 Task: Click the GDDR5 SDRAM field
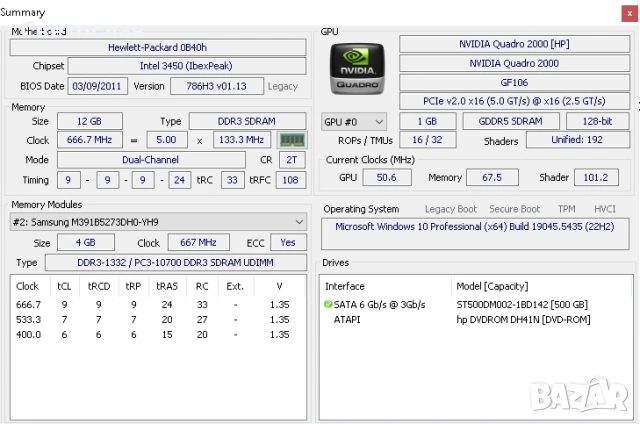pos(511,121)
